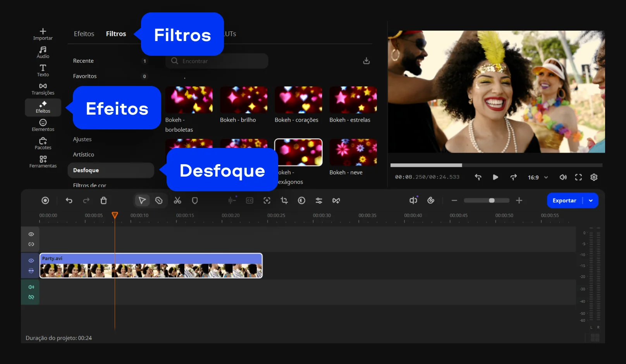
Task: Expand the Exportar options arrow
Action: click(591, 201)
